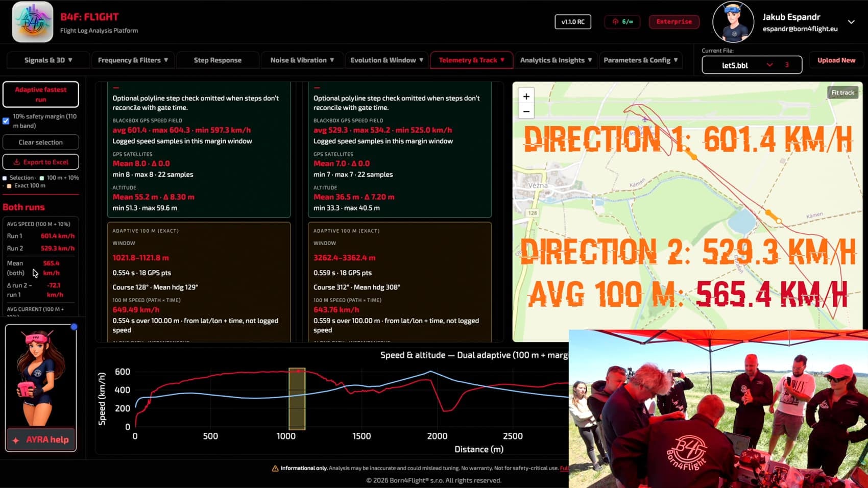Viewport: 868px width, 488px height.
Task: Click Fit track on the map
Action: coord(842,93)
